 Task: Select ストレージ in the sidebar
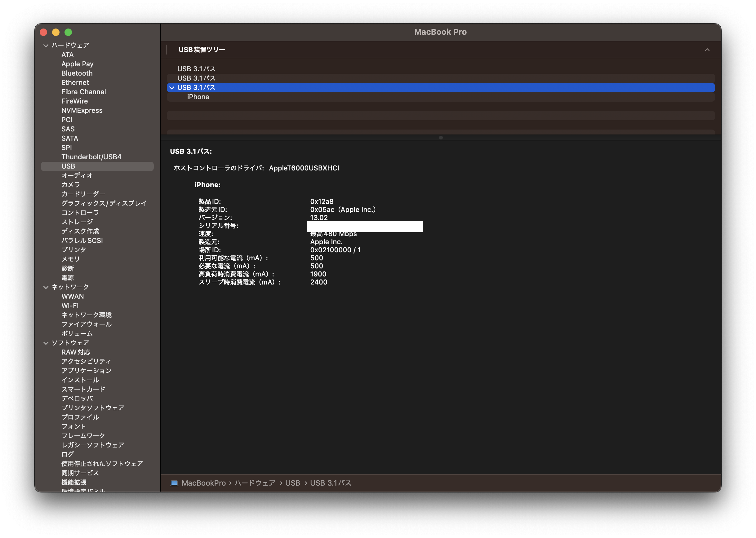[77, 222]
